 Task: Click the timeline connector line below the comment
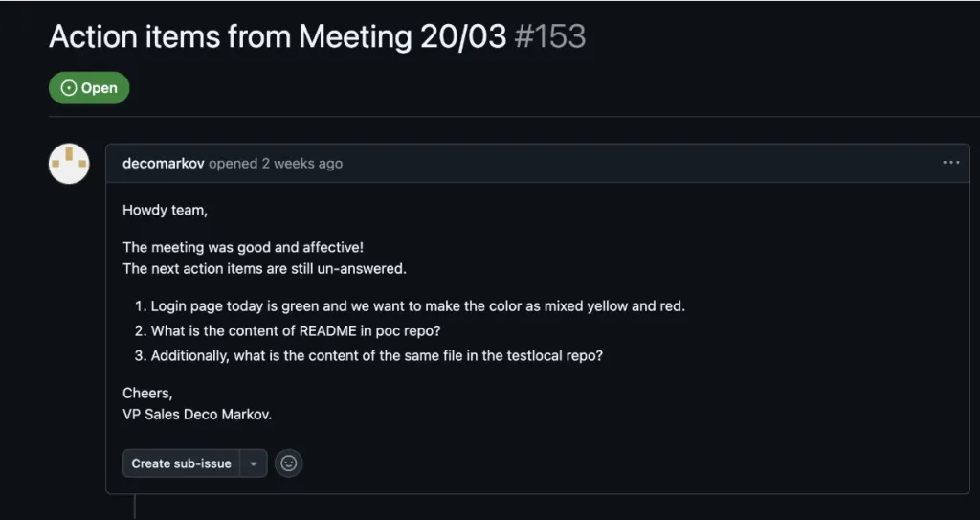pos(134,507)
